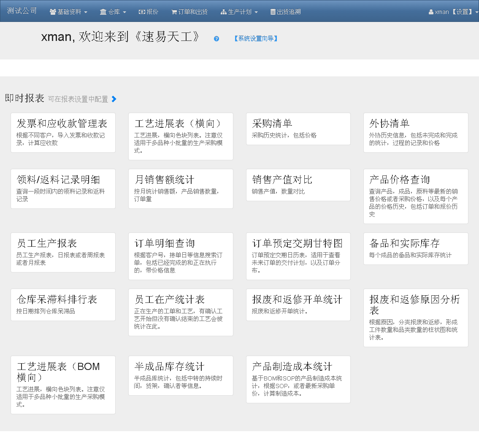Image resolution: width=479 pixels, height=448 pixels.
Task: Open 报价 quotation page in navbar
Action: (x=149, y=12)
